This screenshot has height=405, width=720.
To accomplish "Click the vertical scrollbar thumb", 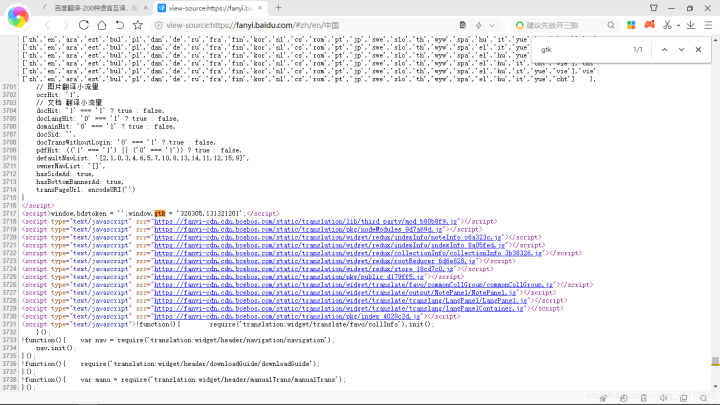I will (715, 361).
